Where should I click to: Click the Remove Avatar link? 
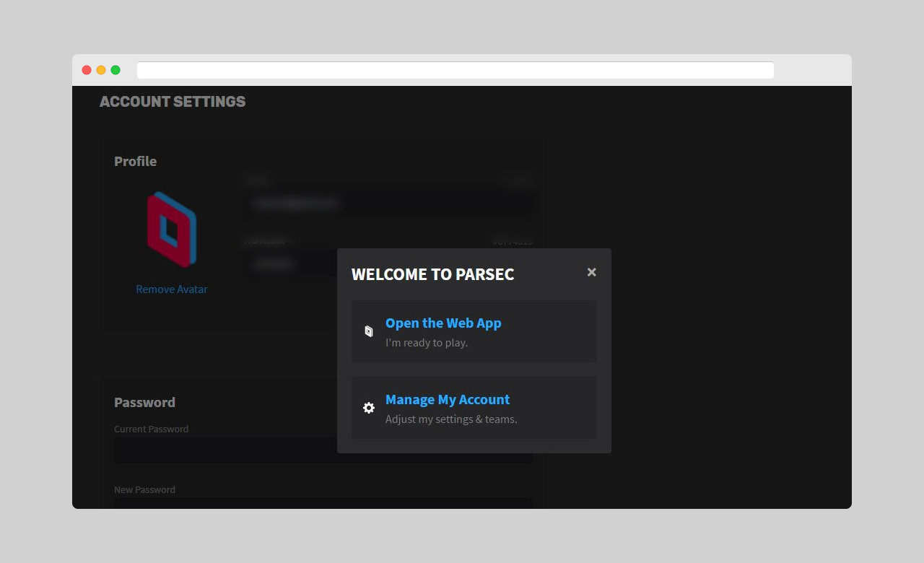click(x=172, y=289)
